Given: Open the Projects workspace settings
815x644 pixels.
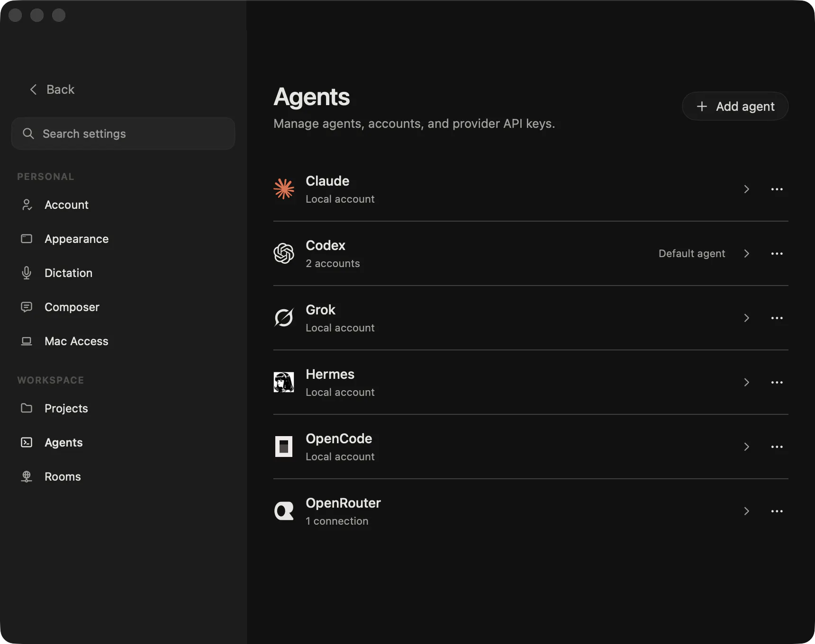Looking at the screenshot, I should [123, 408].
